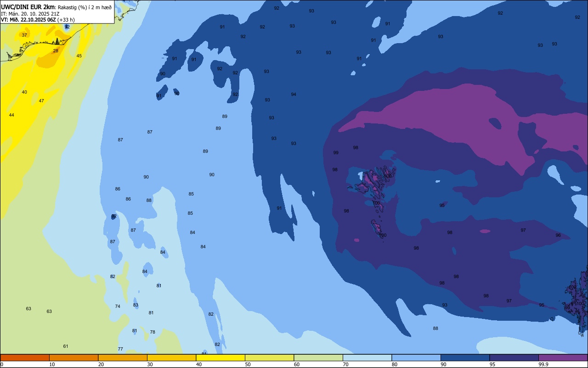Screen dimensions: 588x368
Task: Click the 'VT: Mið. 22.10.2025 06Z' valid time
Action: (28, 20)
